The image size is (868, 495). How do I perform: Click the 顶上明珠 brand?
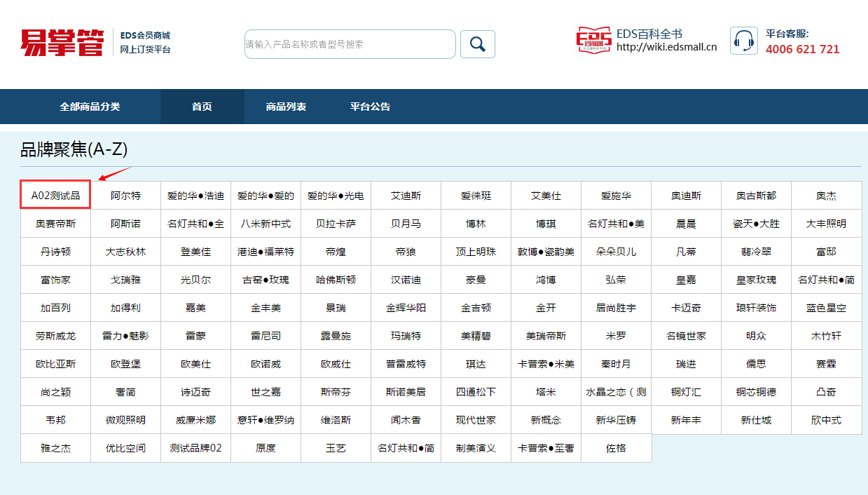click(x=476, y=252)
